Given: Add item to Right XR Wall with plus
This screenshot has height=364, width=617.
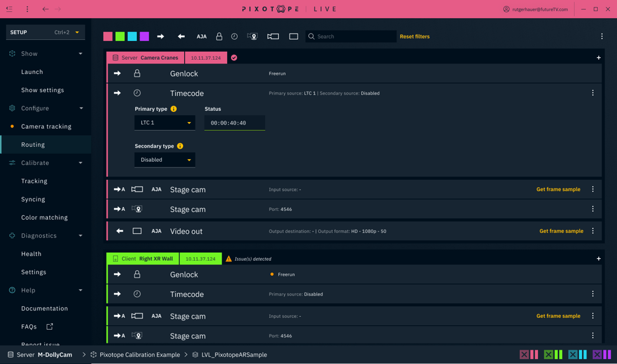Looking at the screenshot, I should click(x=598, y=259).
